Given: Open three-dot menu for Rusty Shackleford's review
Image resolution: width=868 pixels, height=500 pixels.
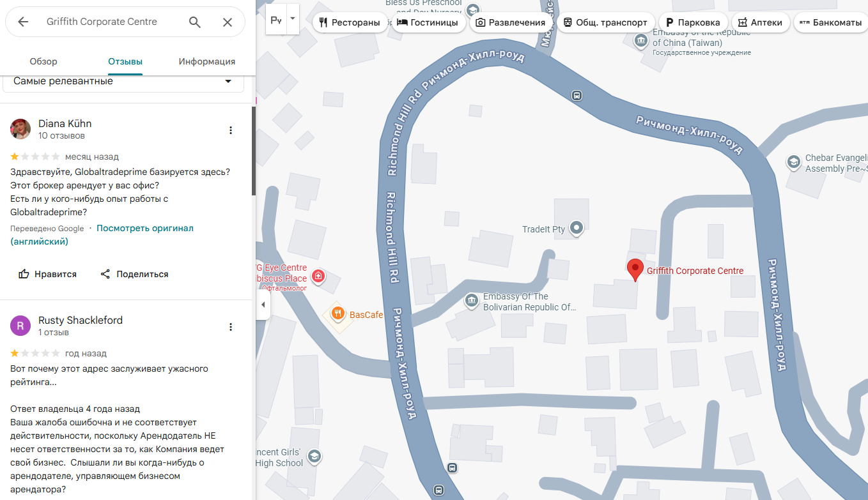Looking at the screenshot, I should pos(231,327).
